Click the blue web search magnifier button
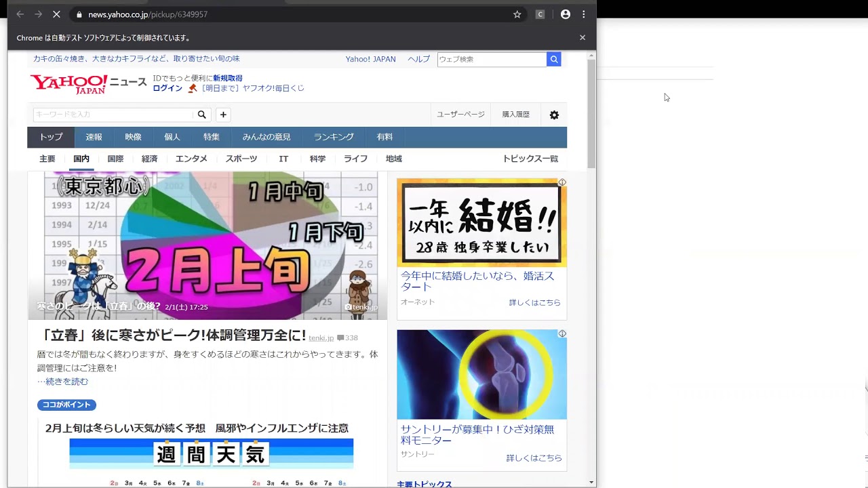Viewport: 868px width, 488px height. [554, 60]
